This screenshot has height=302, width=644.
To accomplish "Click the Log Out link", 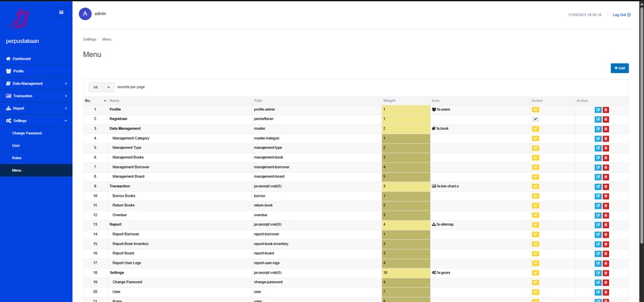I will click(x=621, y=15).
